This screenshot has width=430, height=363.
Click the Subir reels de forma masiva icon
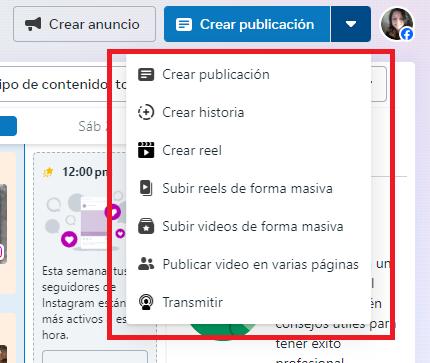click(146, 188)
